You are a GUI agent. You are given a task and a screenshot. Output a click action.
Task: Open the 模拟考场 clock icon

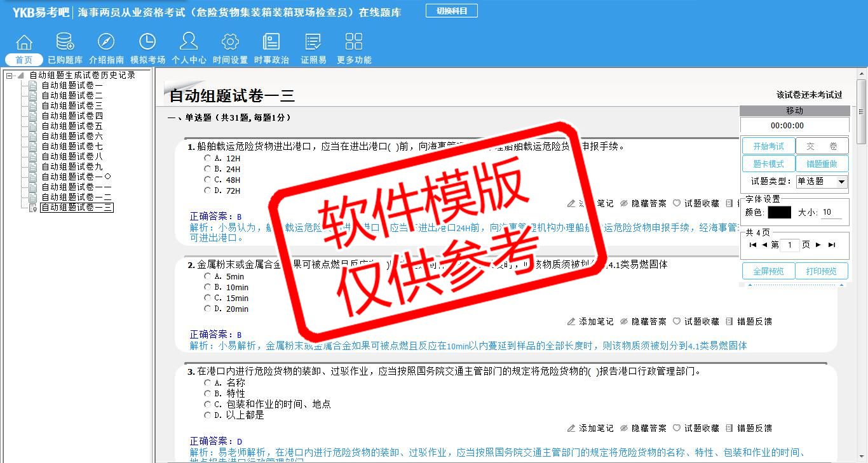point(147,43)
